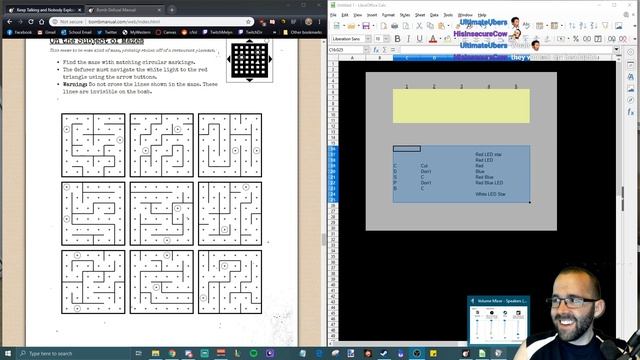Click the Function Wizard fx icon
Viewport: 640px width, 360px height.
pyautogui.click(x=376, y=50)
